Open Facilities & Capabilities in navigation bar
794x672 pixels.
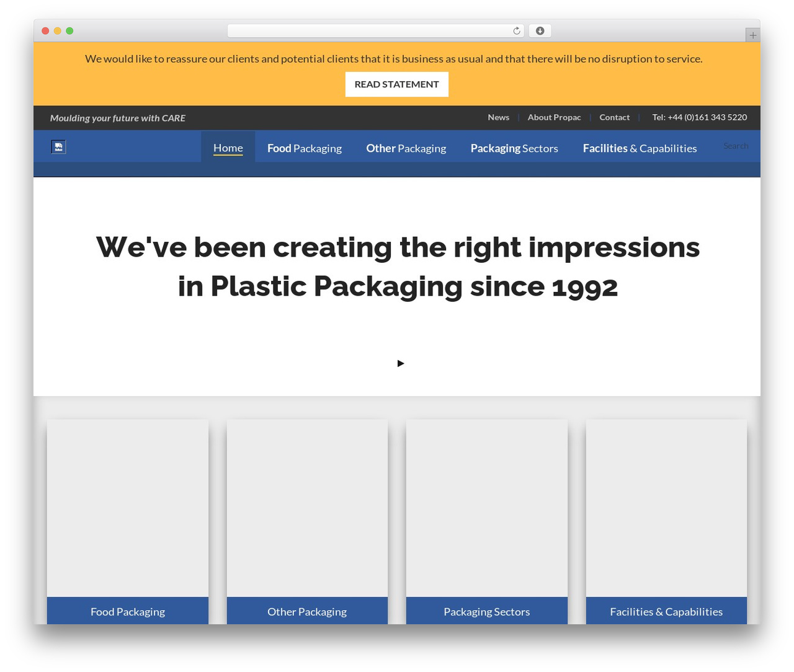pyautogui.click(x=640, y=148)
